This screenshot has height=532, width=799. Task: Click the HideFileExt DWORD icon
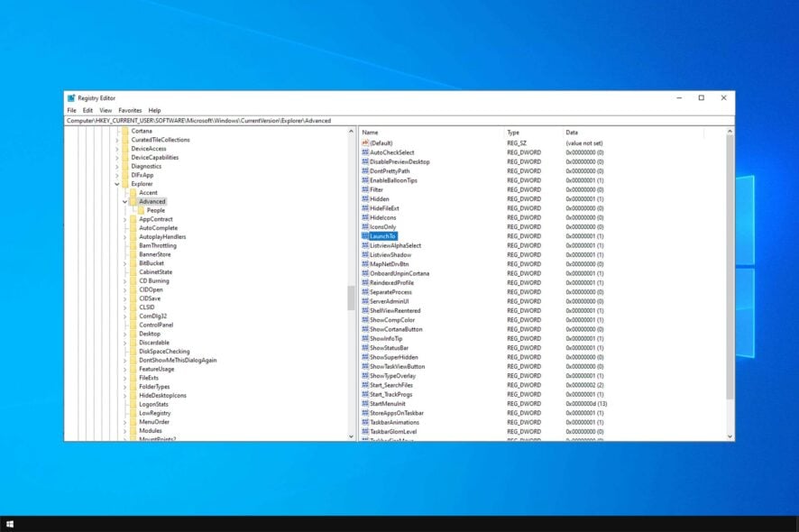click(365, 208)
